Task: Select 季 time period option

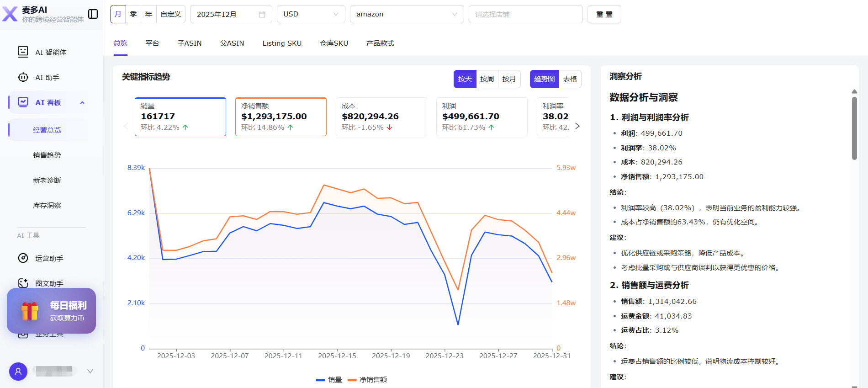Action: [133, 14]
